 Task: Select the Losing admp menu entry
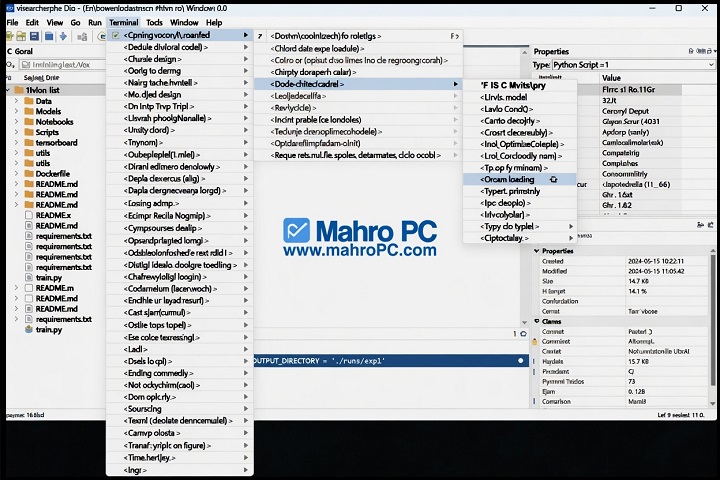180,203
